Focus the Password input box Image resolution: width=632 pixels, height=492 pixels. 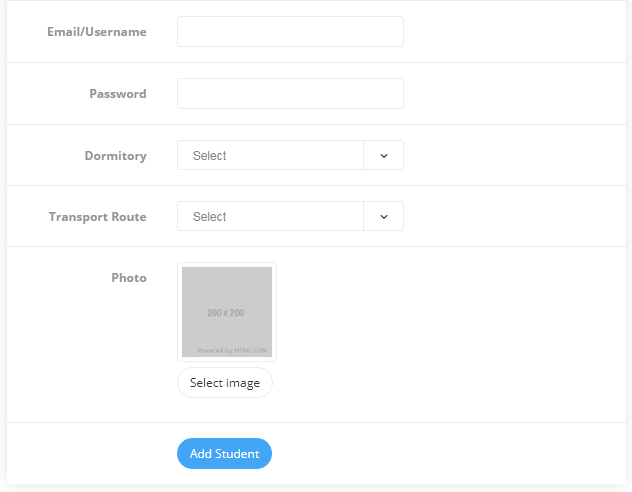click(290, 93)
